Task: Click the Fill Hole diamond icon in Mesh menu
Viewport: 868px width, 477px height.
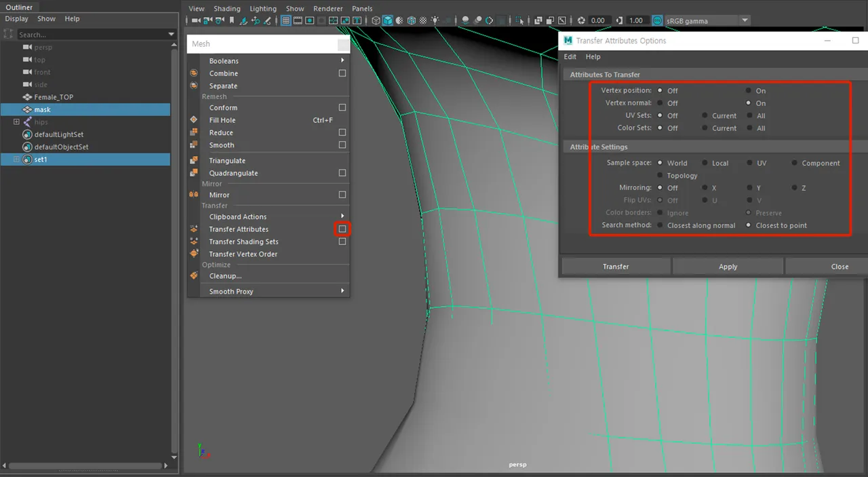Action: point(192,119)
